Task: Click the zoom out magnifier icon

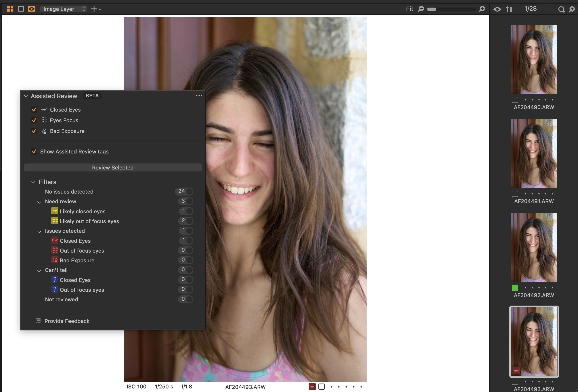Action: point(421,9)
